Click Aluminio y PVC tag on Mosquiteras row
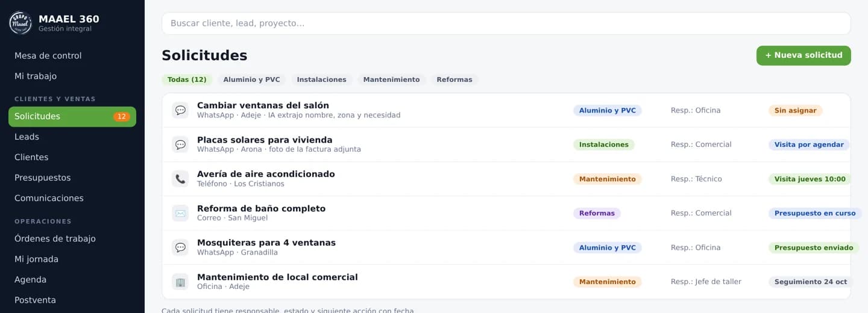This screenshot has width=868, height=313. click(607, 248)
